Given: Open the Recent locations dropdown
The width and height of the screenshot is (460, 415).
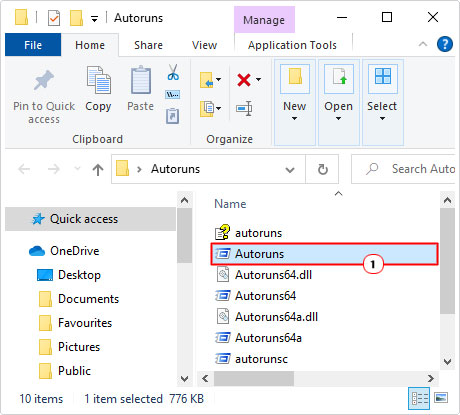Looking at the screenshot, I should tap(77, 168).
